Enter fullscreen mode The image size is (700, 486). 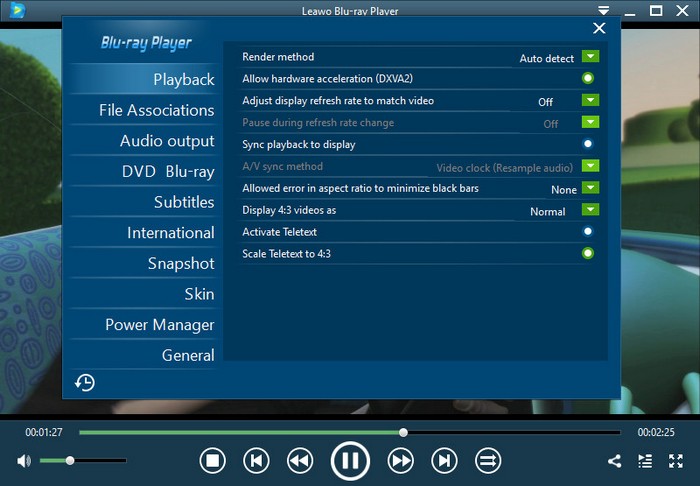tap(676, 461)
